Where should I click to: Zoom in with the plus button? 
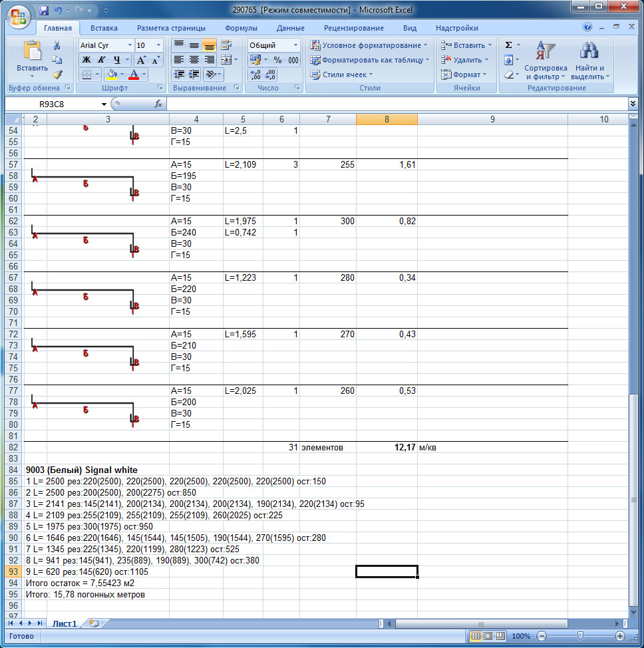[x=619, y=636]
